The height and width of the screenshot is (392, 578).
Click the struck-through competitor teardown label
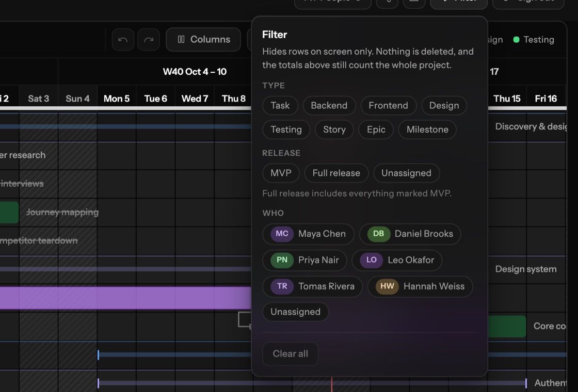click(39, 240)
